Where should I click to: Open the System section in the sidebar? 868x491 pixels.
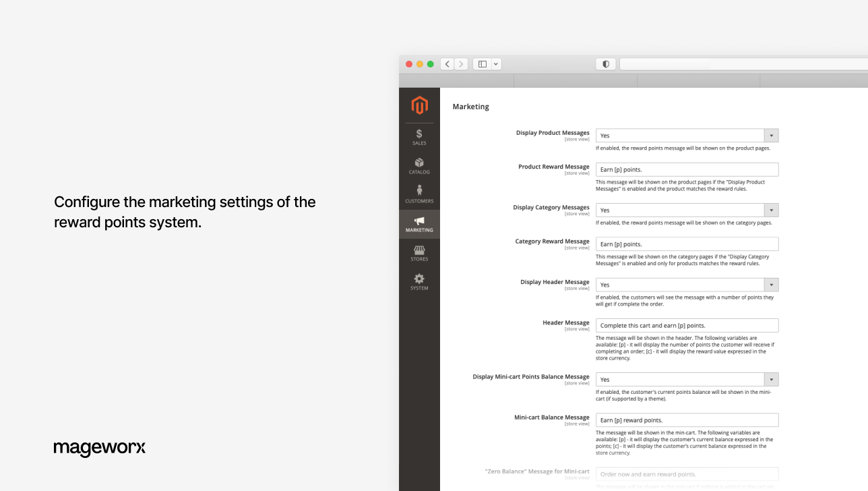click(419, 282)
